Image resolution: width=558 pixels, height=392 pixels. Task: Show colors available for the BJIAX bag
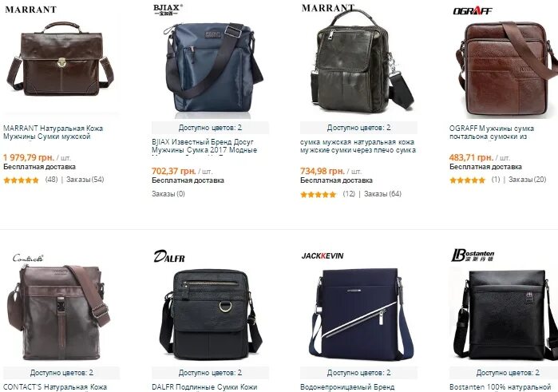coord(210,128)
